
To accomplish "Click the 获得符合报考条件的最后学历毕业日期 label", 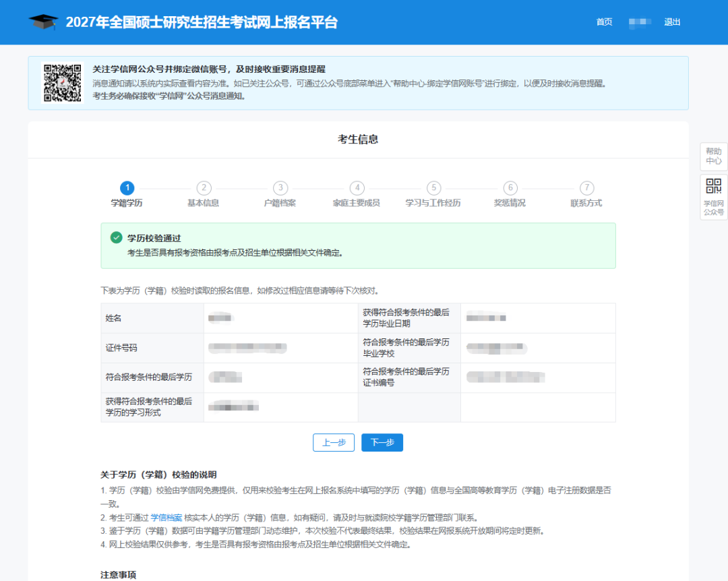I will point(406,318).
